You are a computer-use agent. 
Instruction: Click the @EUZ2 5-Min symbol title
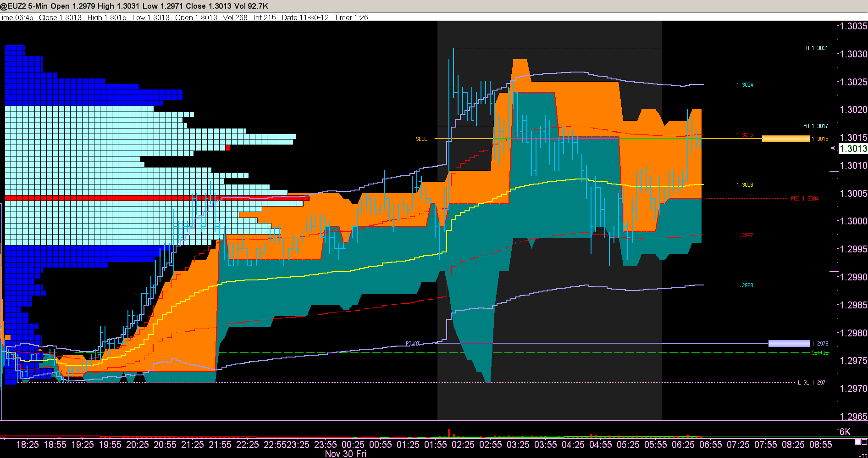click(23, 6)
